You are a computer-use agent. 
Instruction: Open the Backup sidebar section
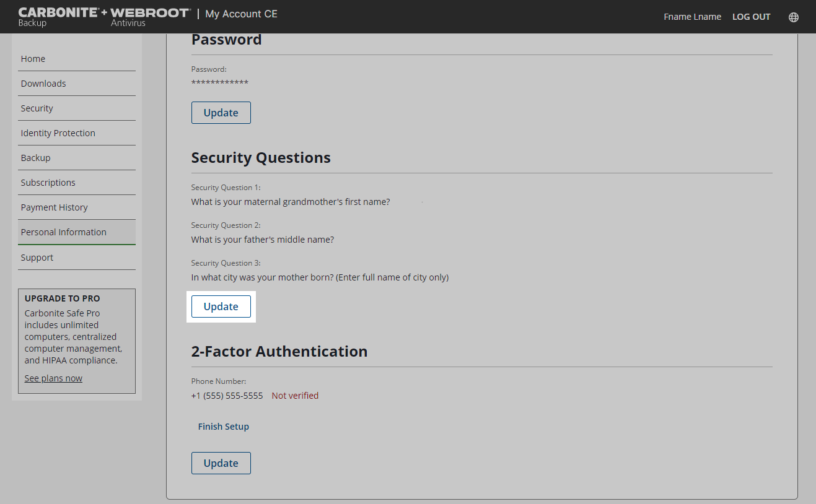[36, 158]
